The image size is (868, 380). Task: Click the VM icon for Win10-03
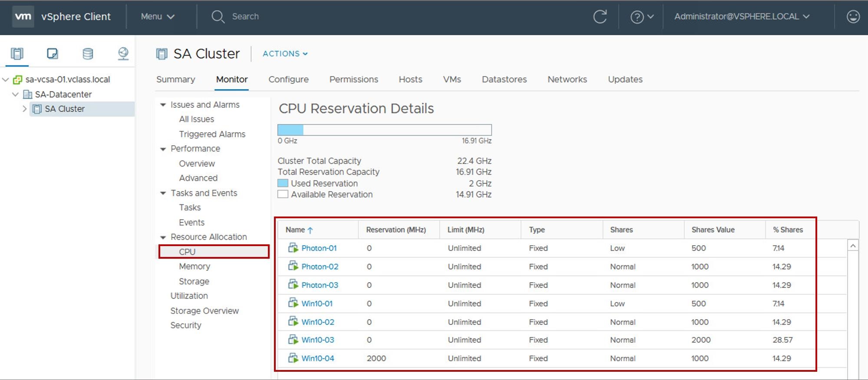tap(293, 340)
